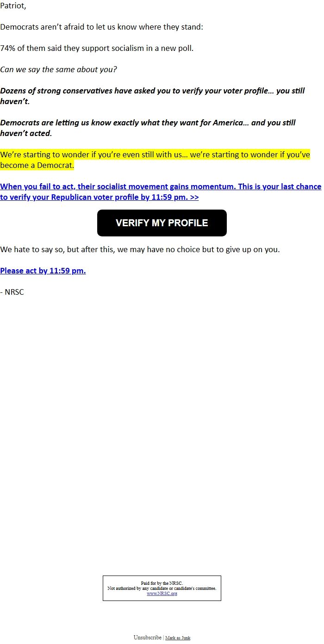
Task: Click the '74% of them said' poll sentence
Action: 97,48
